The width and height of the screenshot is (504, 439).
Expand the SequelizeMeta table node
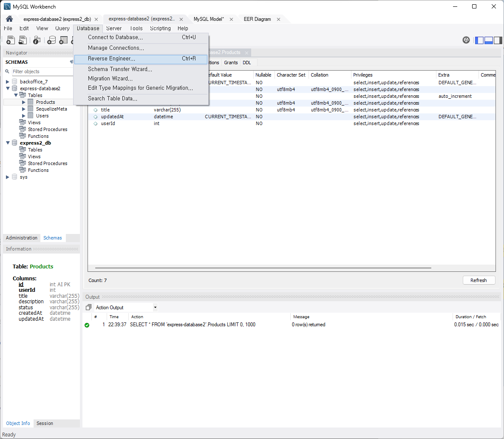(x=23, y=109)
